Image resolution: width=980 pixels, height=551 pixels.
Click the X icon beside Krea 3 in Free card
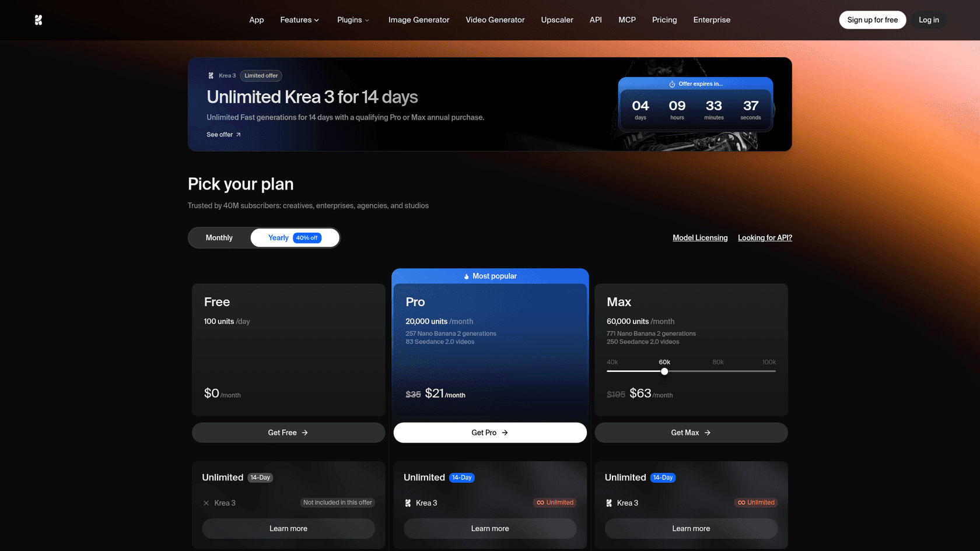coord(206,503)
